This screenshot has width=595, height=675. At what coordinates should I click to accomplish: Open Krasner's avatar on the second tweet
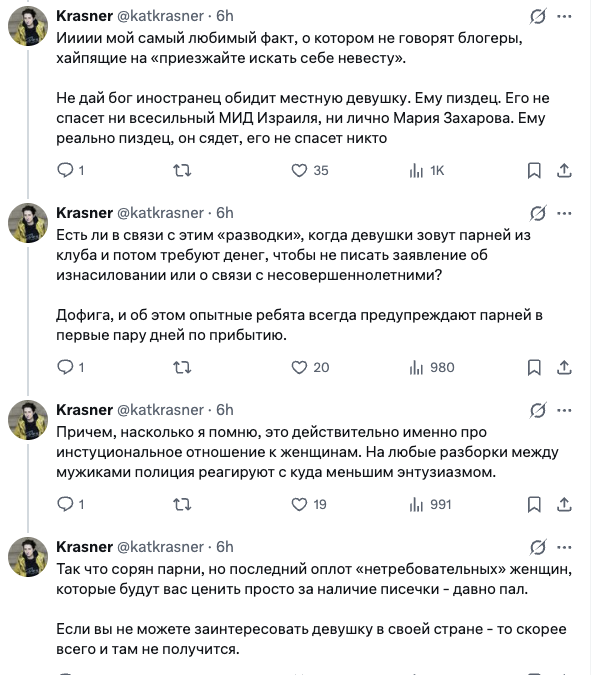tap(28, 223)
